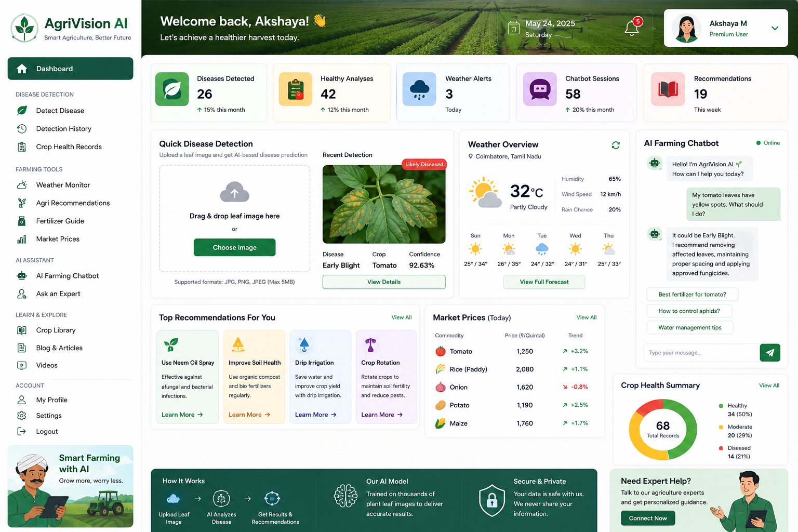This screenshot has height=532, width=798.
Task: Click the Blog & Articles document icon
Action: pyautogui.click(x=22, y=348)
